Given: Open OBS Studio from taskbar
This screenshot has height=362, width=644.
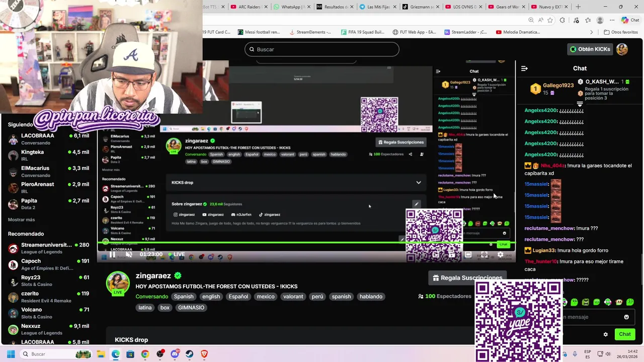Looking at the screenshot, I should (x=160, y=354).
